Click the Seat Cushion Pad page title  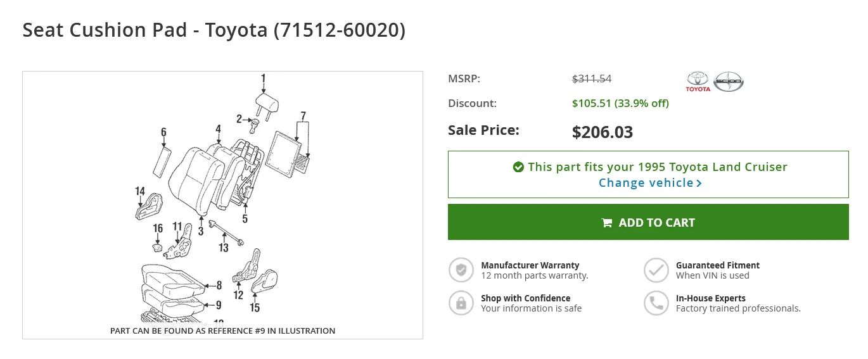(214, 30)
